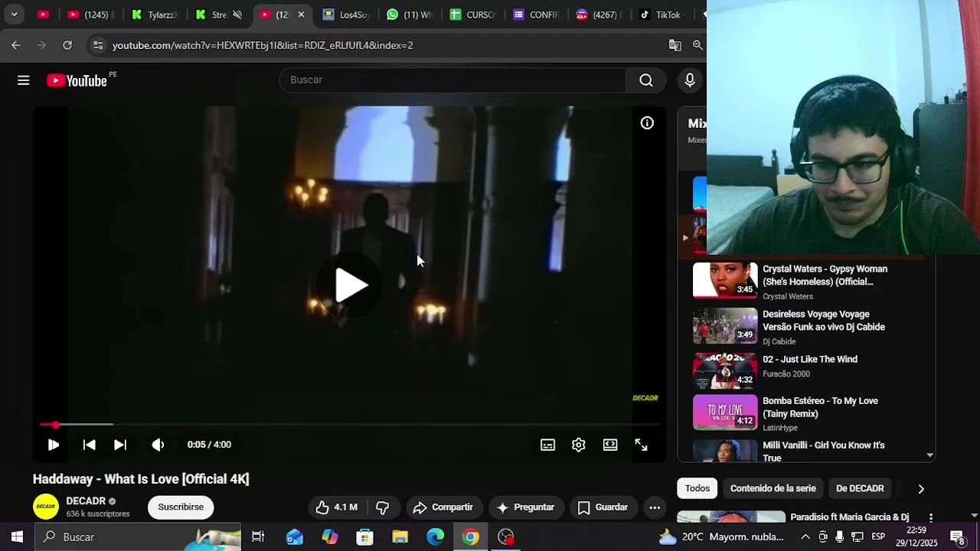Switch to the CONFIR tab
980x551 pixels.
click(x=537, y=15)
